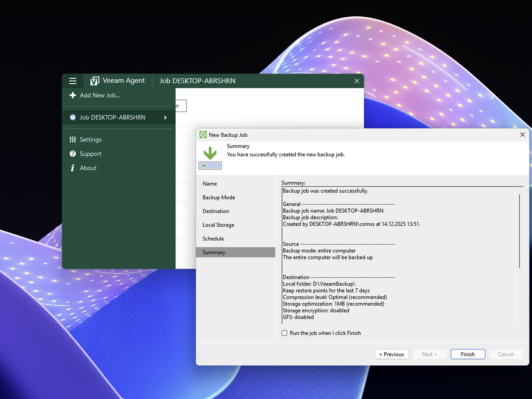This screenshot has width=532, height=399.
Task: Expand the Job DESKTOP-ABRSHRN chevron arrow
Action: click(165, 117)
